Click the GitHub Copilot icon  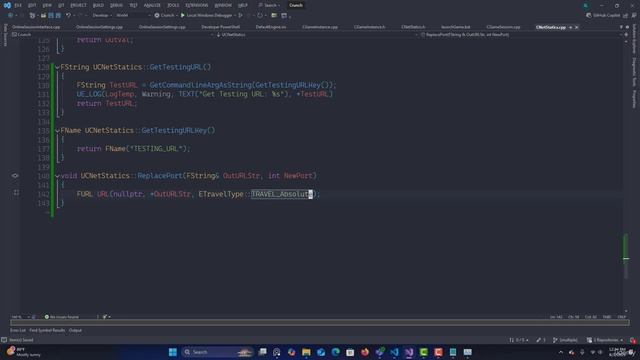pos(589,16)
